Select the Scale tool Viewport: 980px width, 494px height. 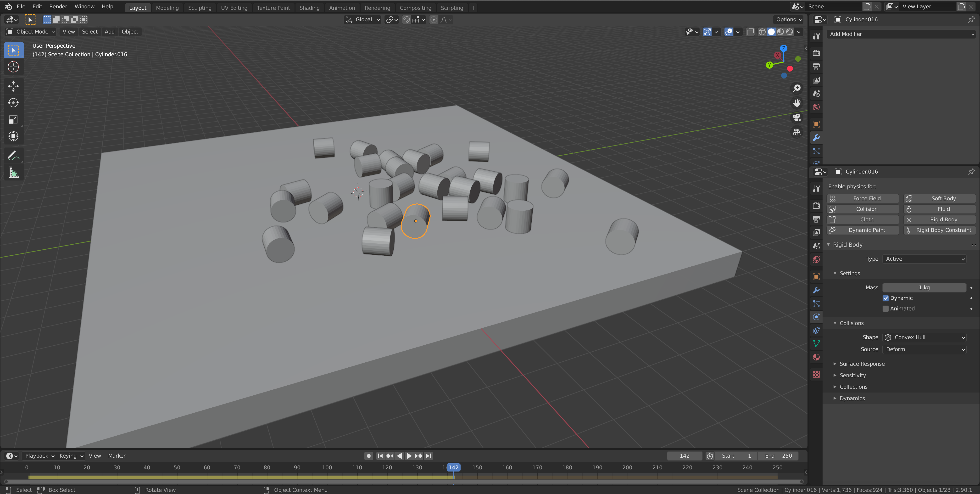coord(13,119)
